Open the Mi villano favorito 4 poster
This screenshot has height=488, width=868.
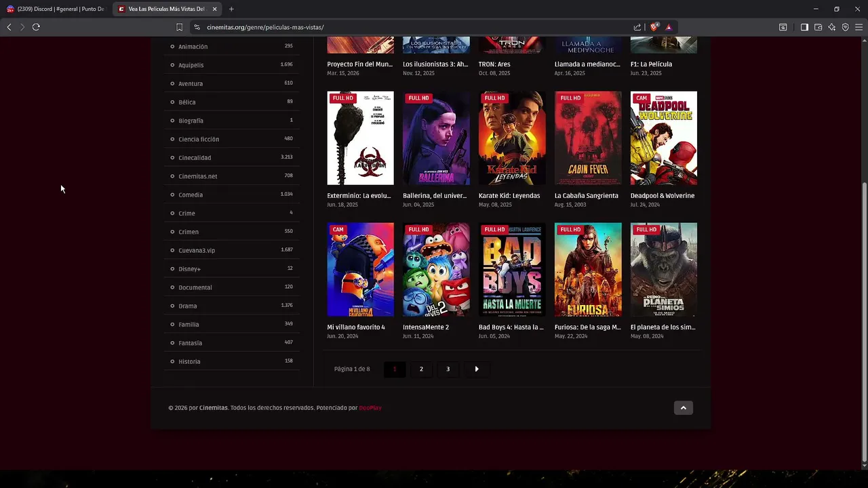360,270
